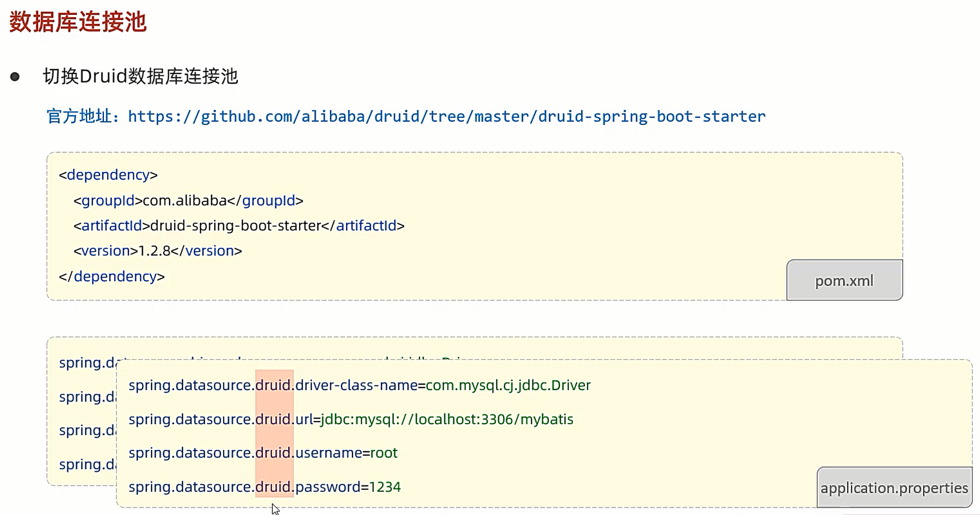Select the groupId com.alibaba line
The height and width of the screenshot is (515, 980).
(188, 200)
